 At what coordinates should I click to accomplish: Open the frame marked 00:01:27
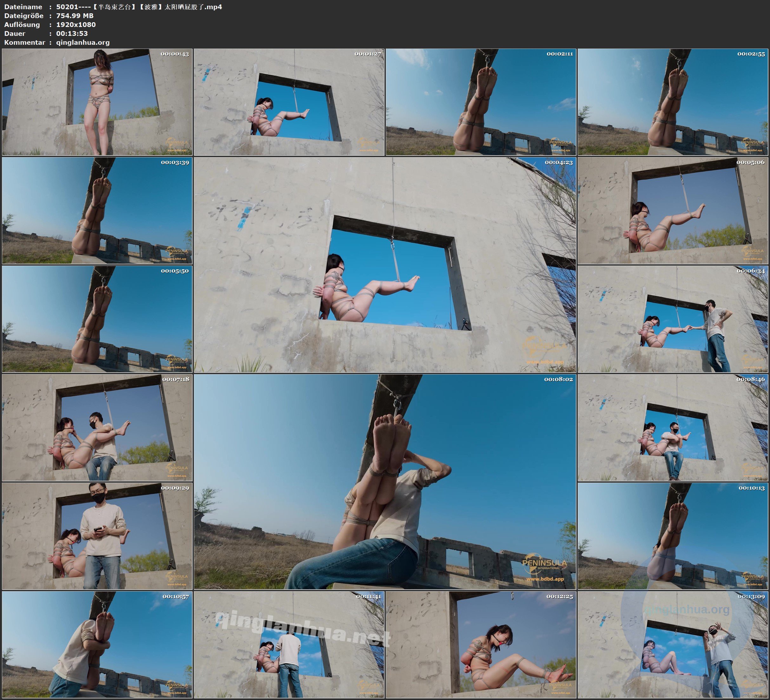(x=289, y=102)
